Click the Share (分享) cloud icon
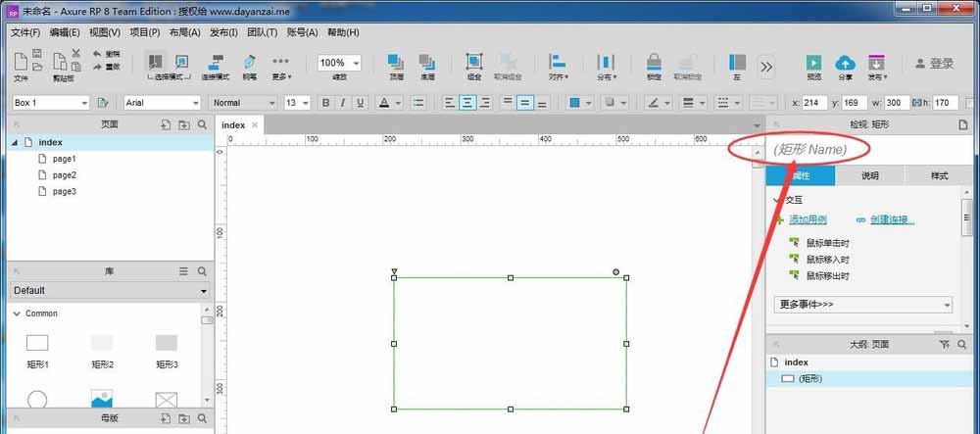 pyautogui.click(x=844, y=63)
